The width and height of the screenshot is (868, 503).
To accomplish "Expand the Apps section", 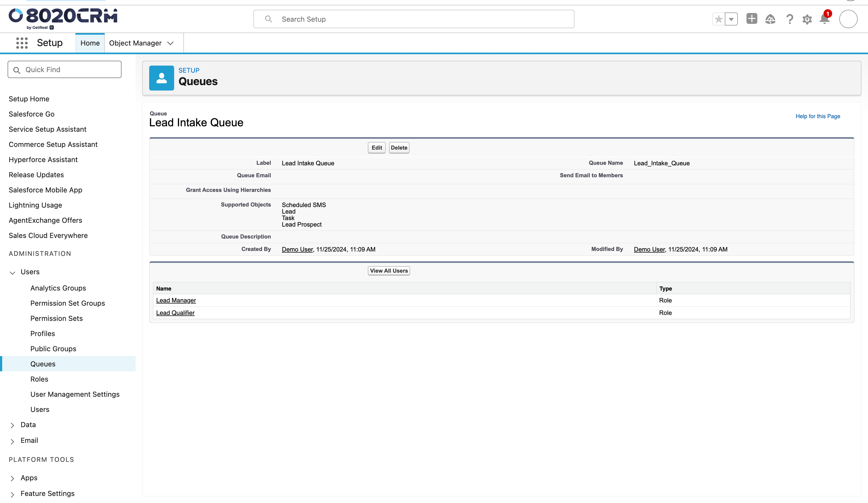I will [12, 478].
